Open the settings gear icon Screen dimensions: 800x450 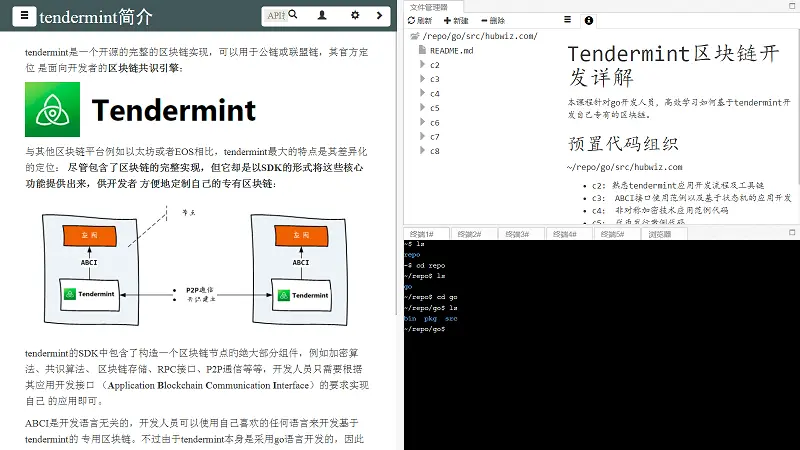[x=355, y=15]
